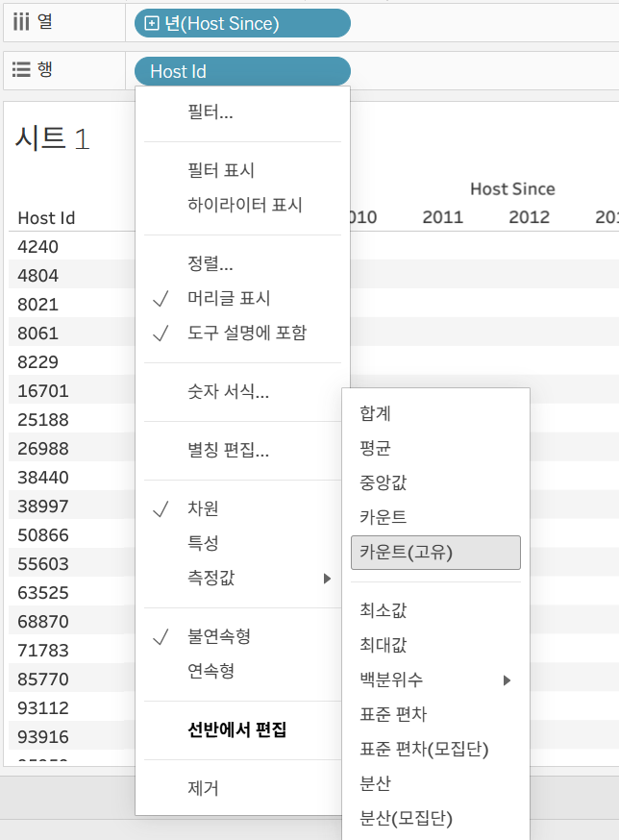Click the Host Since header label
The height and width of the screenshot is (840, 619).
pos(512,188)
